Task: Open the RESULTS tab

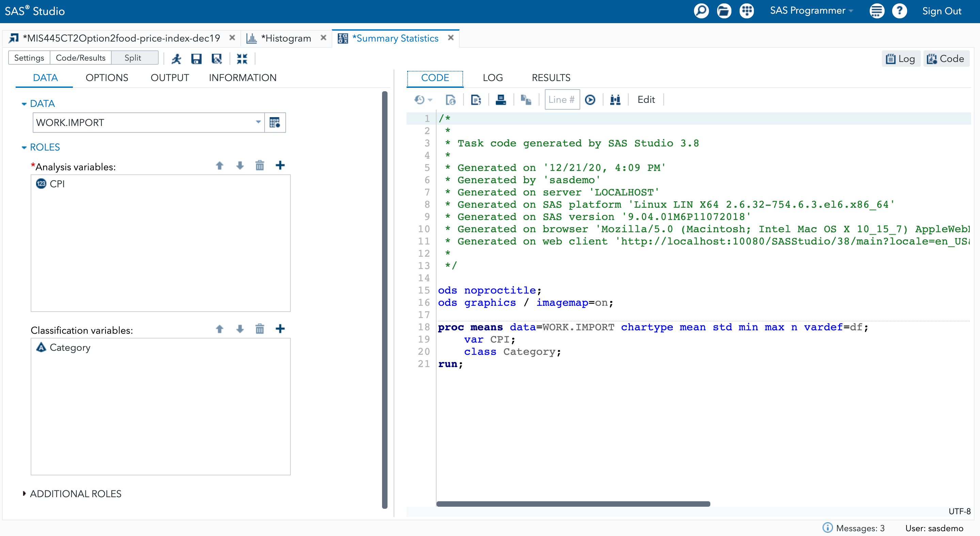Action: click(551, 78)
